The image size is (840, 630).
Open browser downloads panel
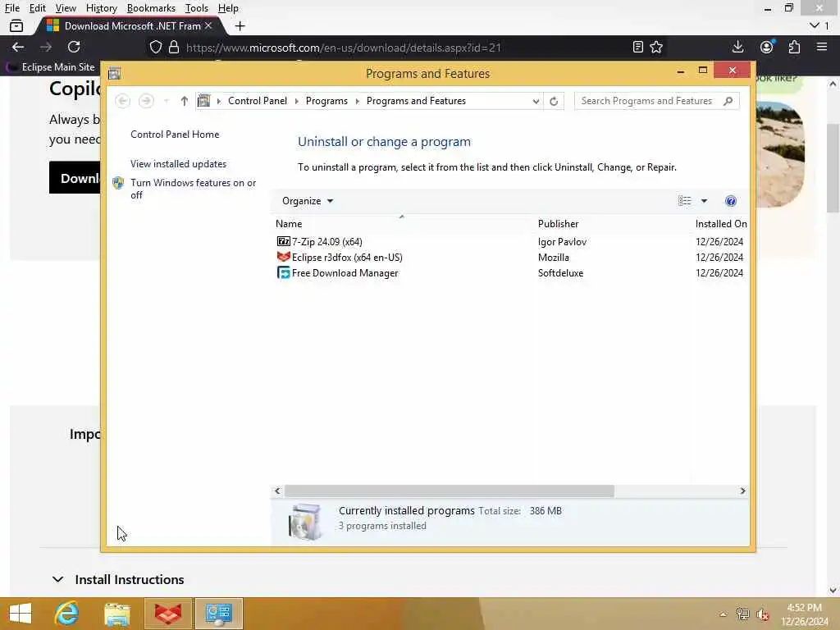(x=737, y=47)
